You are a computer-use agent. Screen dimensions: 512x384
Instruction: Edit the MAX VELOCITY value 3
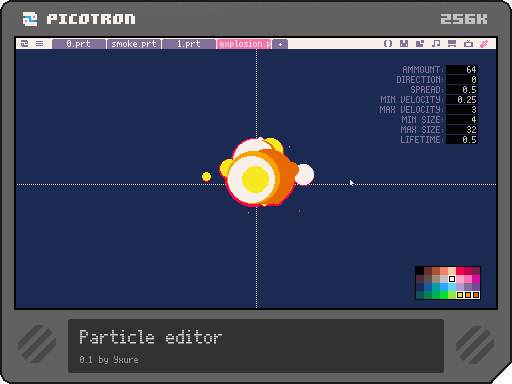click(462, 109)
